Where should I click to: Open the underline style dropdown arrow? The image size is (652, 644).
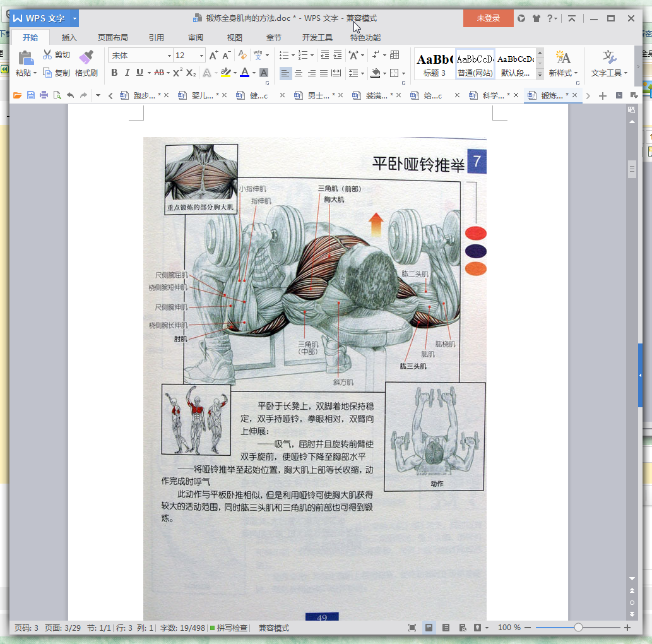click(x=149, y=73)
